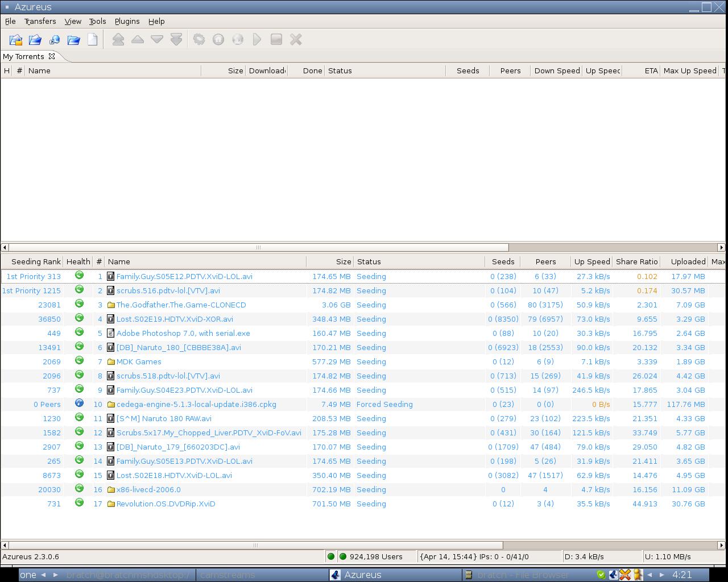728x582 pixels.
Task: Click the taskbar clock showing 4:21
Action: (682, 575)
